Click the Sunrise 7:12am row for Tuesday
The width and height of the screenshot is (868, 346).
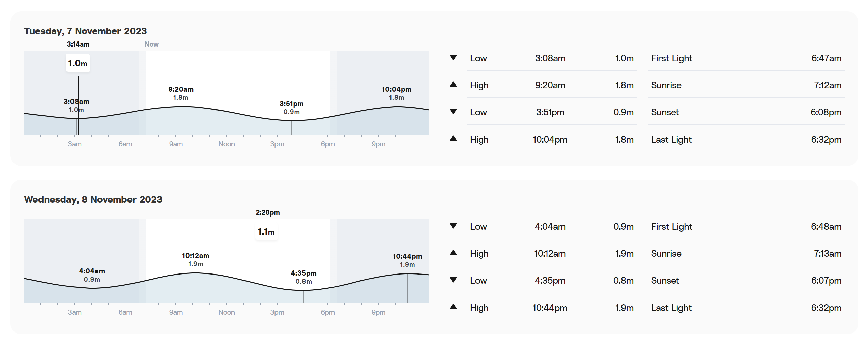[x=746, y=85]
